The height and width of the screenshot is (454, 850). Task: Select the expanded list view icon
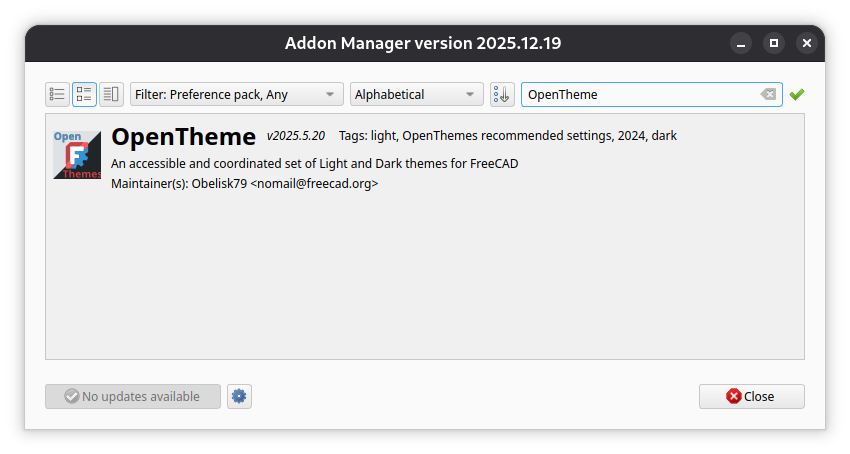[84, 94]
